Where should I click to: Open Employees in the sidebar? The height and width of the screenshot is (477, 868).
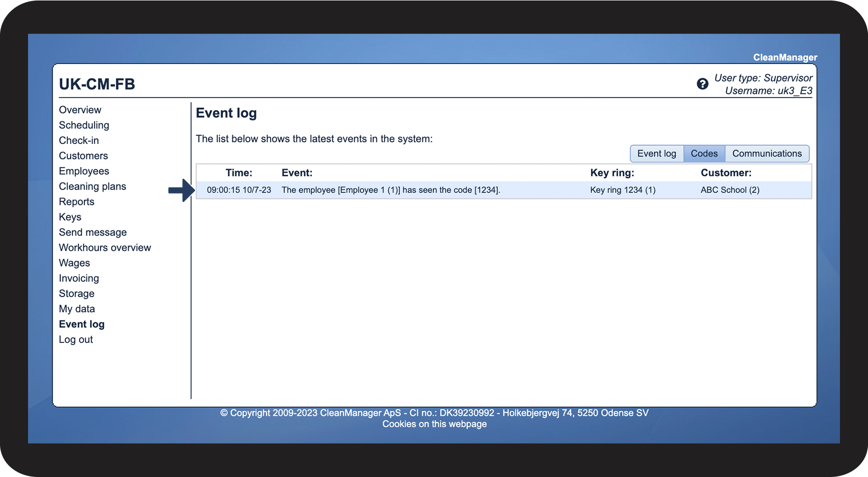(84, 171)
